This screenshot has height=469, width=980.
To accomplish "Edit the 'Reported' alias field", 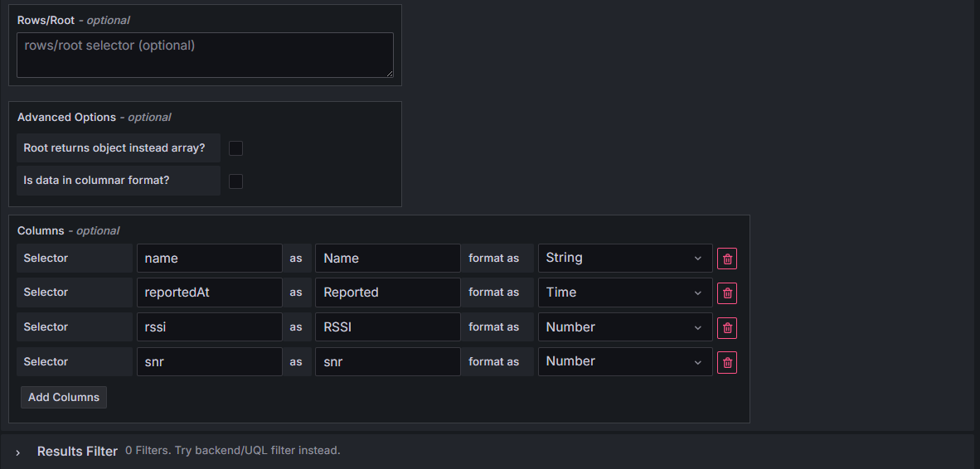I will click(387, 293).
